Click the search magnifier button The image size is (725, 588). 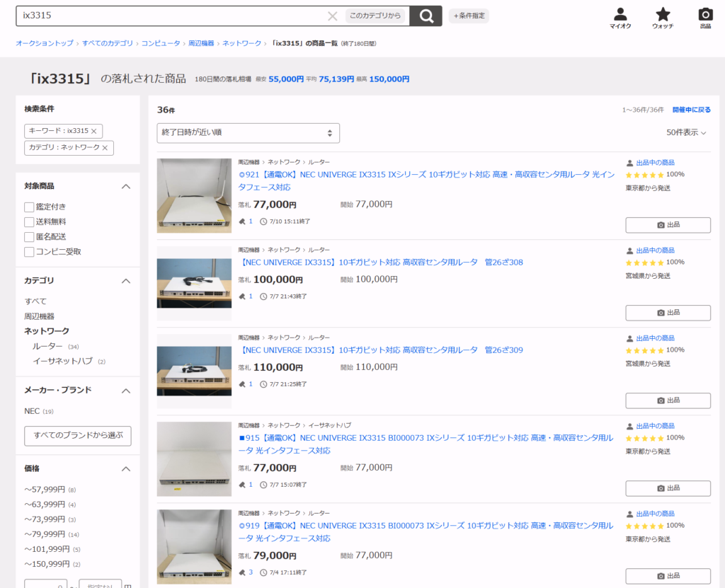[x=426, y=16]
